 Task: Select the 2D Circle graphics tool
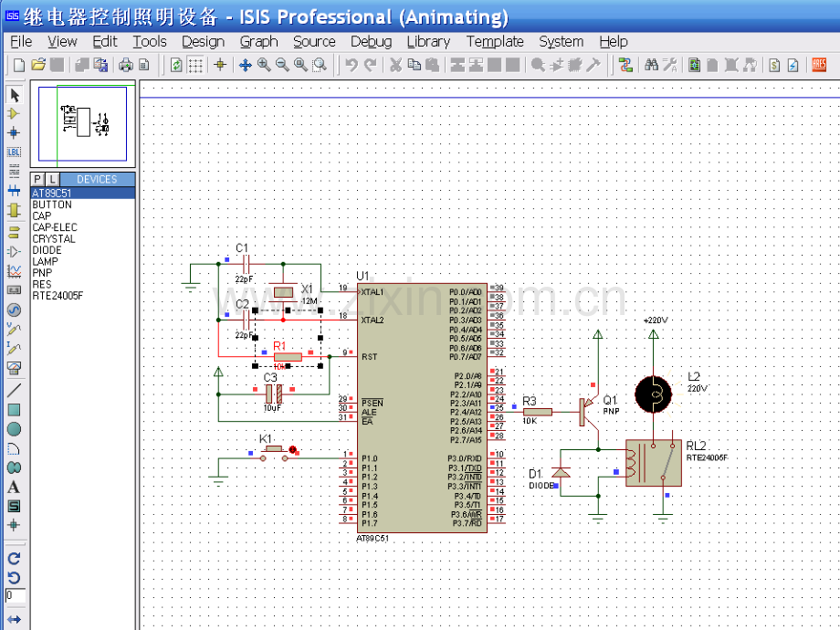click(14, 429)
